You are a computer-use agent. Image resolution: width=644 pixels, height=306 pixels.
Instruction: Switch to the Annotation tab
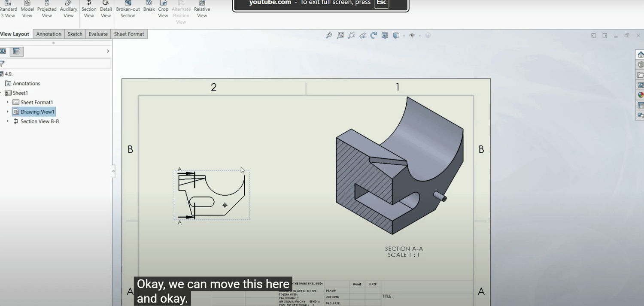pyautogui.click(x=49, y=34)
